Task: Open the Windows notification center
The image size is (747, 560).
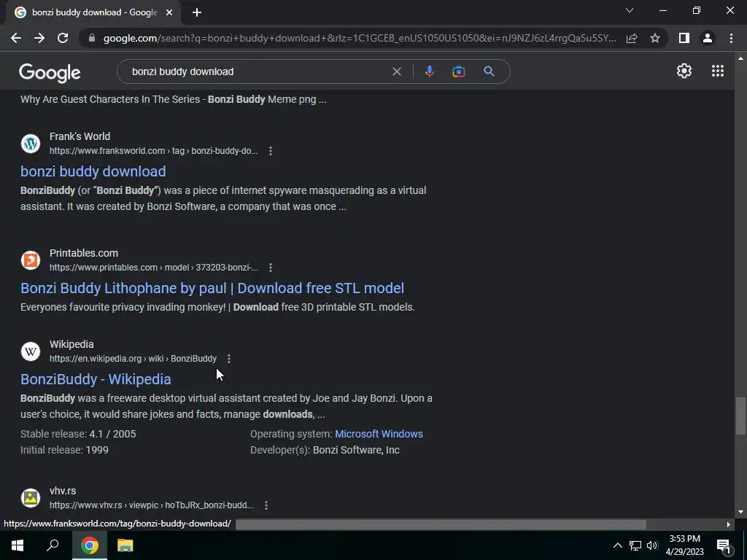Action: tap(724, 545)
